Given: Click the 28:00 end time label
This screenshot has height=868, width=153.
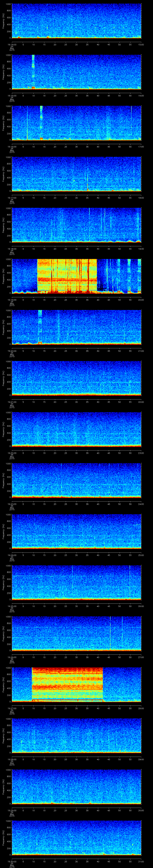Looking at the screenshot, I should (141, 708).
